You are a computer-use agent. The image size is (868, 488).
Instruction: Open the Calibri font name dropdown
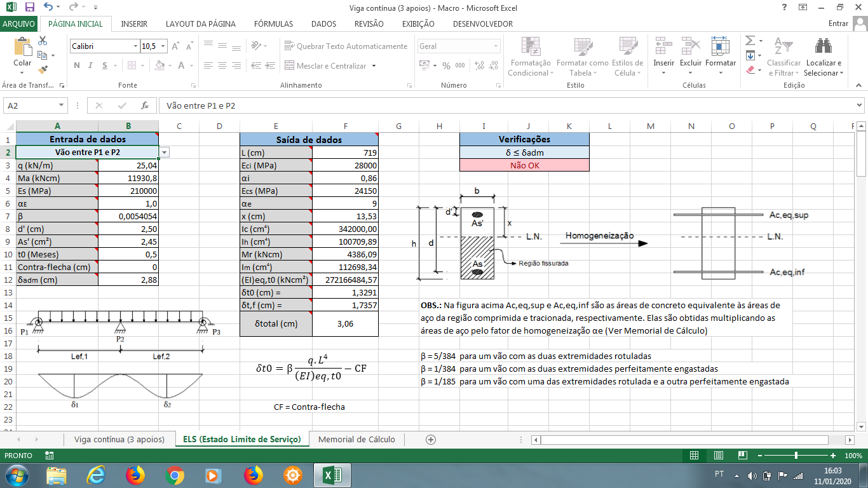[x=135, y=46]
